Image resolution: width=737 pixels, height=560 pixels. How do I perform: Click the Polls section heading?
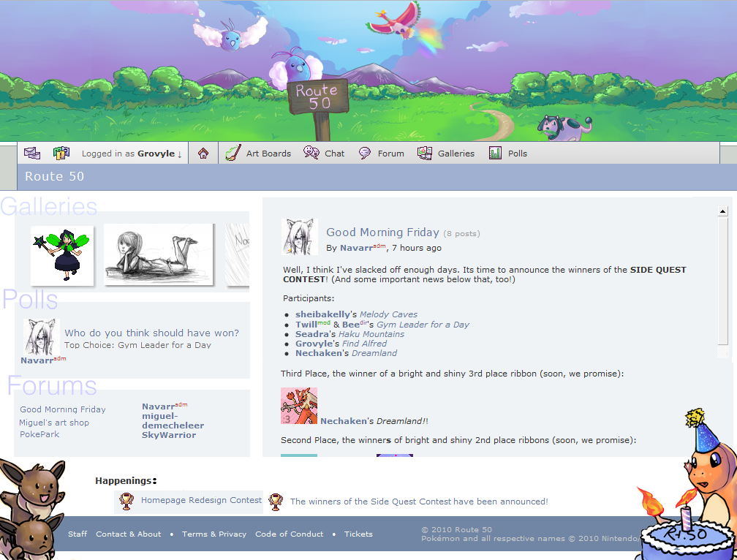point(30,299)
